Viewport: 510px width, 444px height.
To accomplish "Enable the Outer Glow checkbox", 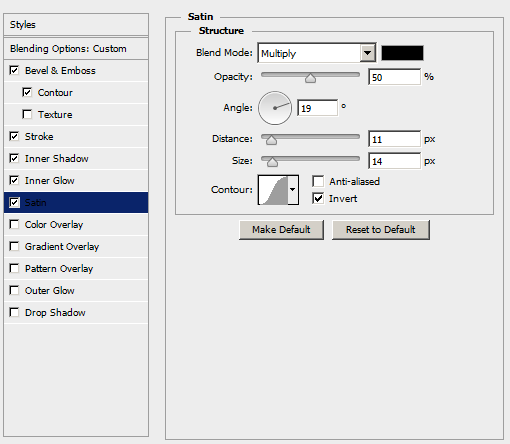I will [x=14, y=290].
